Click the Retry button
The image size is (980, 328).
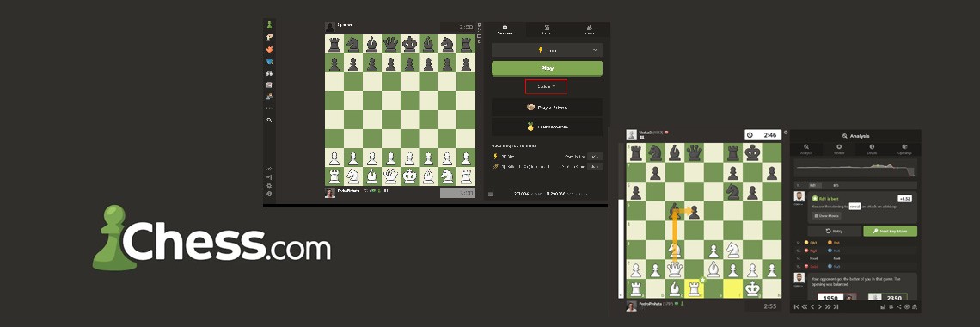[x=834, y=231]
